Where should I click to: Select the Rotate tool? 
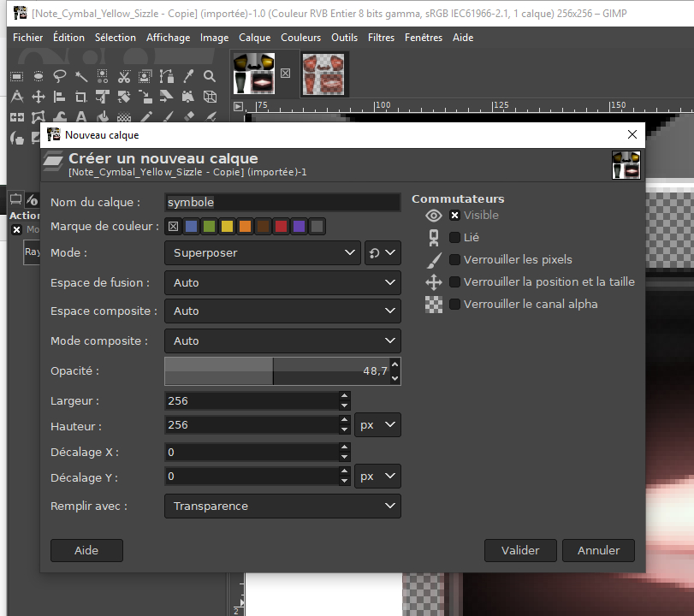[x=124, y=97]
